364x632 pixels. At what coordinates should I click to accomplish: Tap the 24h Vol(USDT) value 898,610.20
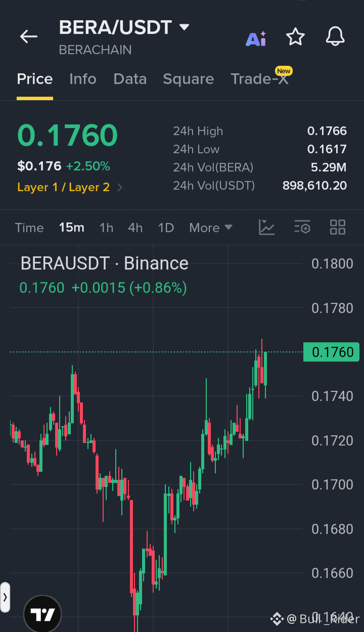click(x=314, y=186)
